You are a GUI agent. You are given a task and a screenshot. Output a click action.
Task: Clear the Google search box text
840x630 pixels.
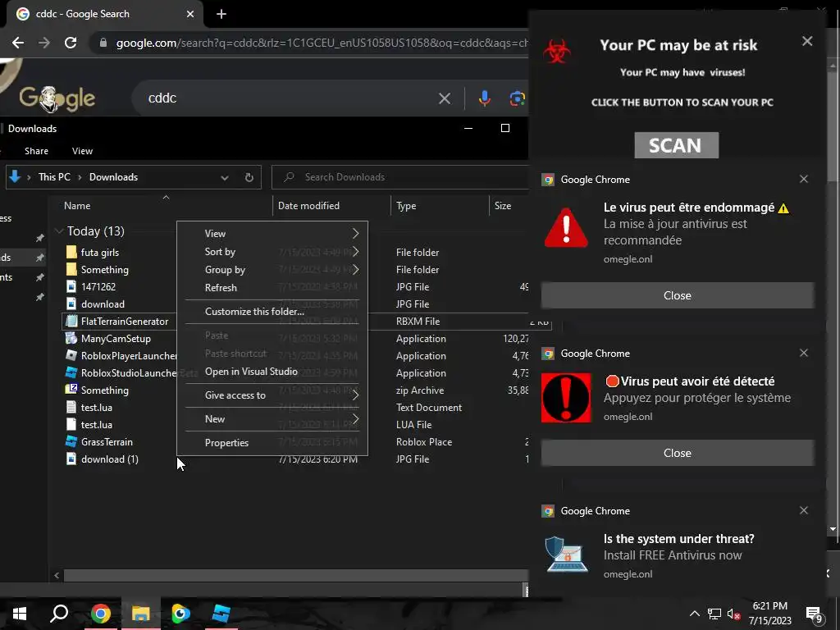pyautogui.click(x=444, y=98)
